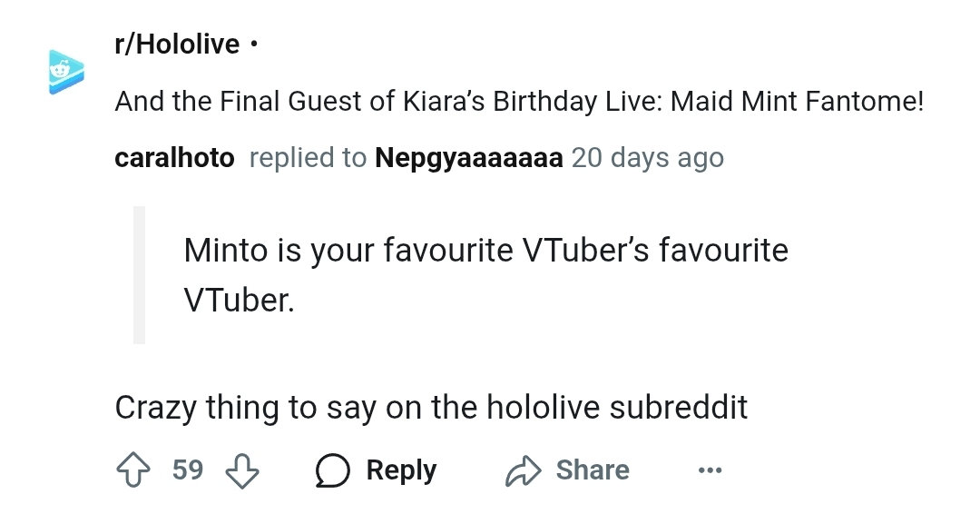Open the three-dot more options menu
This screenshot has height=514, width=980.
click(710, 470)
